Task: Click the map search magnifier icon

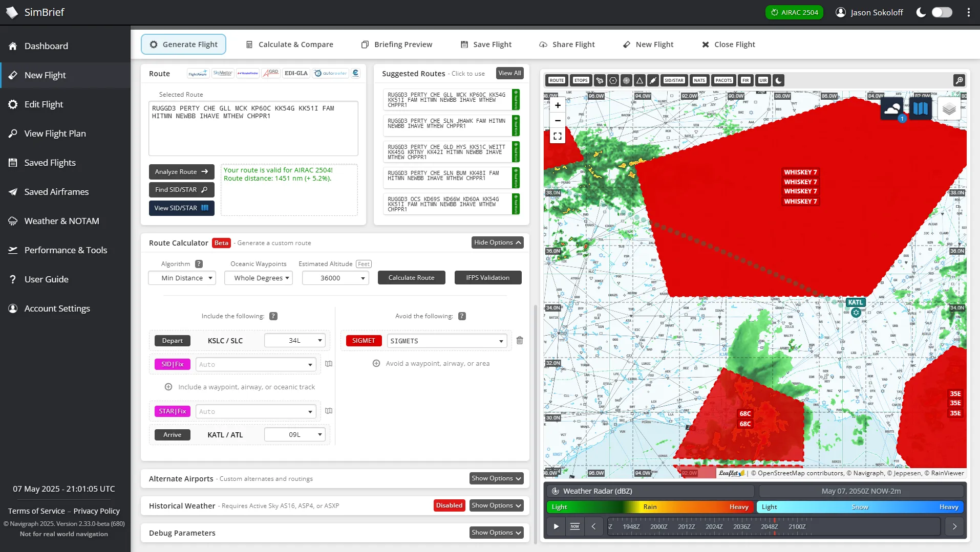Action: click(x=959, y=80)
